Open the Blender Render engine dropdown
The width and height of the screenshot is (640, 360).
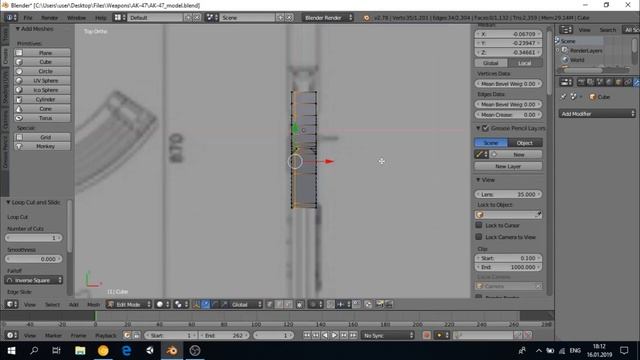click(x=328, y=18)
